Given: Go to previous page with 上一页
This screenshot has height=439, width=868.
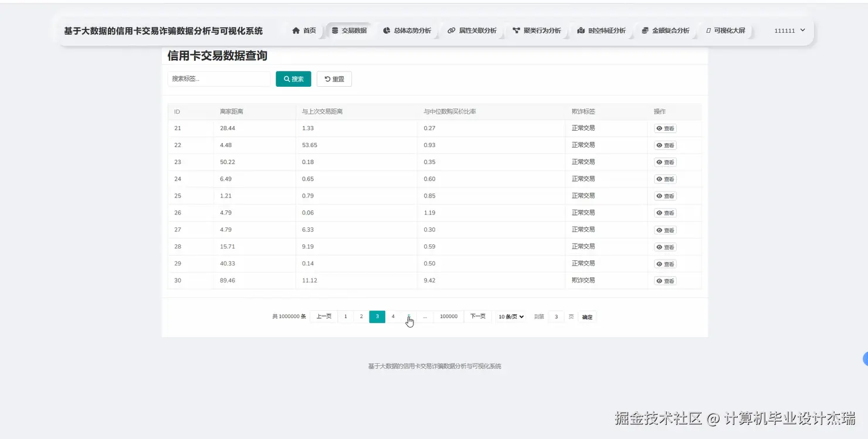Looking at the screenshot, I should pos(324,317).
